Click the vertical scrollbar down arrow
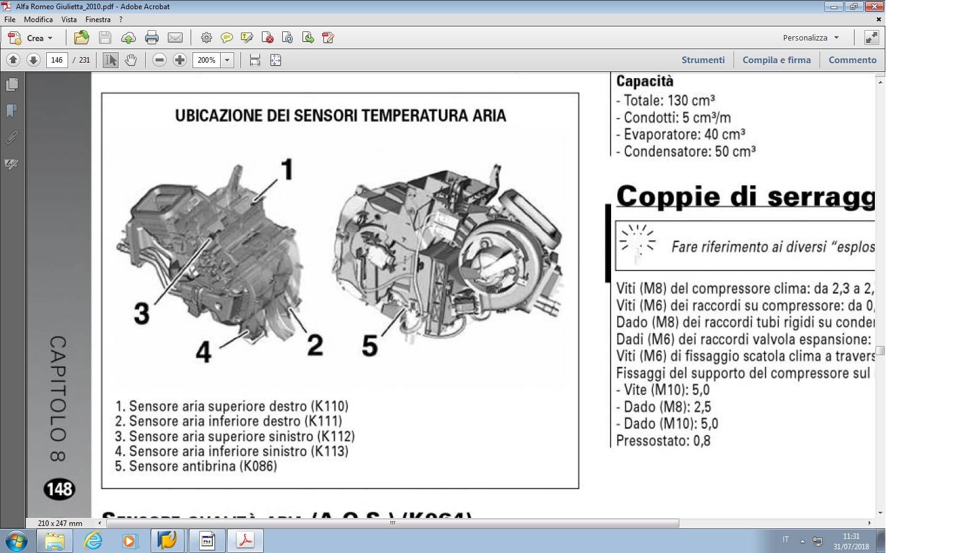 [x=880, y=512]
